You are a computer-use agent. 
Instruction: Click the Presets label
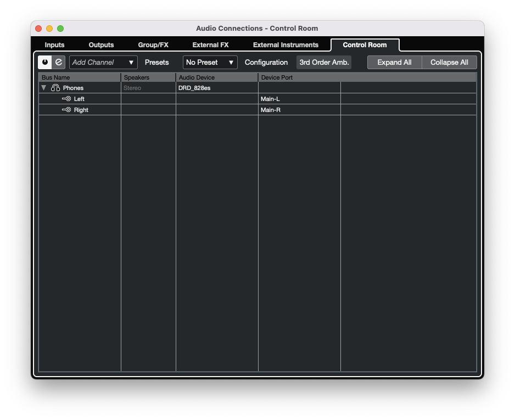tap(156, 62)
